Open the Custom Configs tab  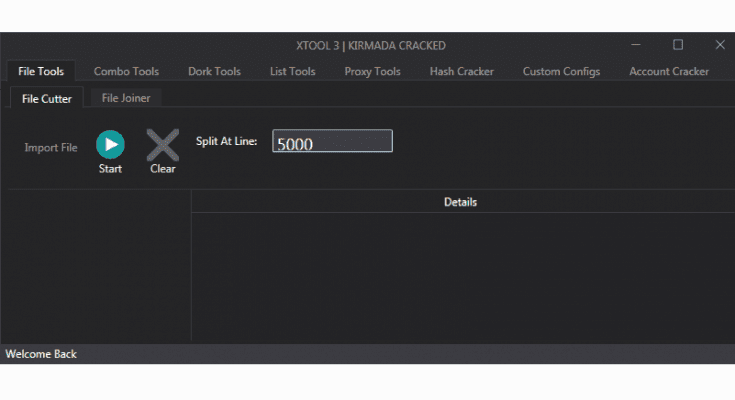click(x=561, y=72)
